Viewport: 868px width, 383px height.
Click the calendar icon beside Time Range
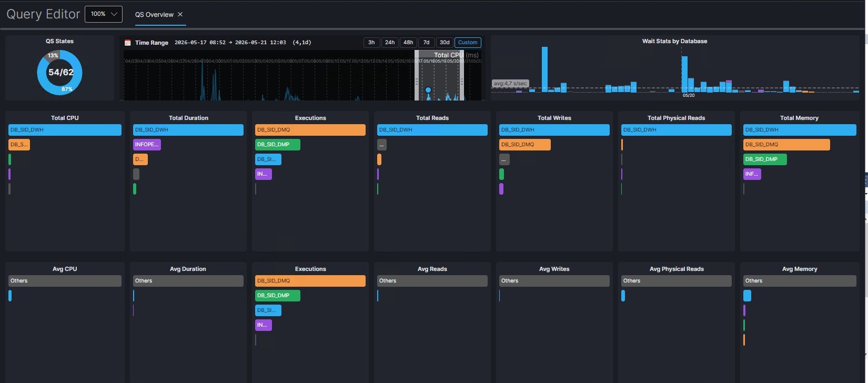[x=127, y=43]
